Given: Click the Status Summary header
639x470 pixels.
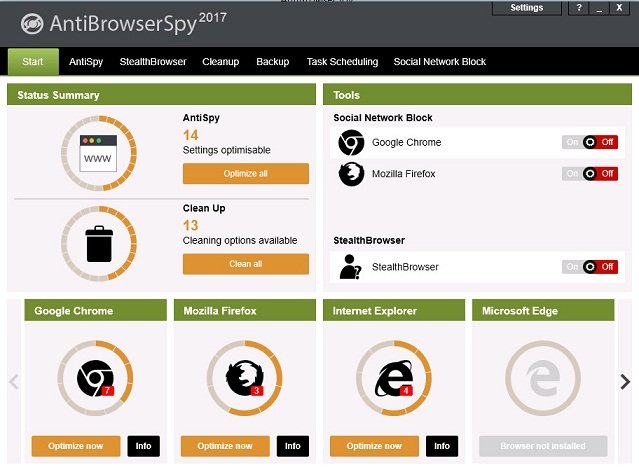Looking at the screenshot, I should pos(161,95).
